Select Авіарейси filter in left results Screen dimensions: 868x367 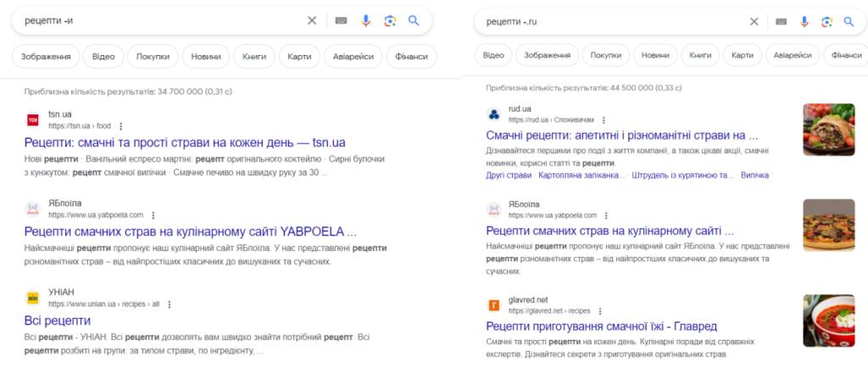[353, 57]
